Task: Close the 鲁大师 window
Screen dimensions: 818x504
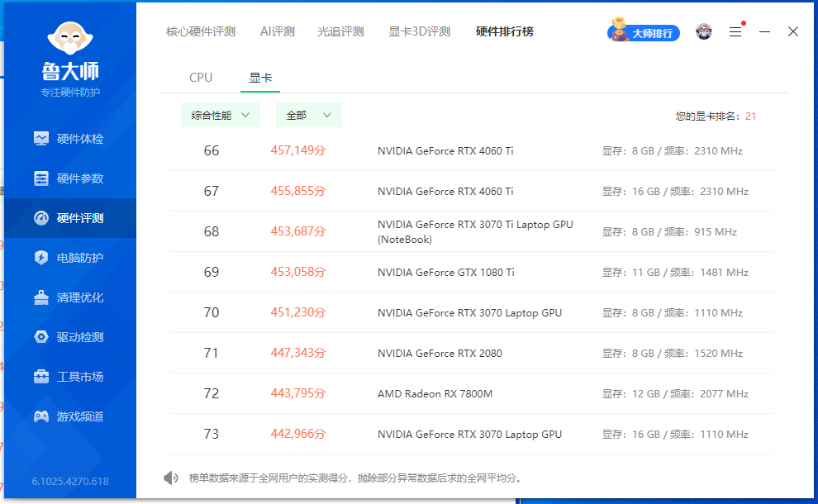Action: [x=793, y=32]
